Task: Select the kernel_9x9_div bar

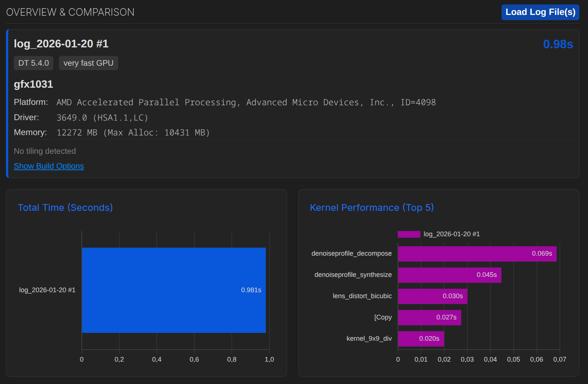Action: [421, 339]
